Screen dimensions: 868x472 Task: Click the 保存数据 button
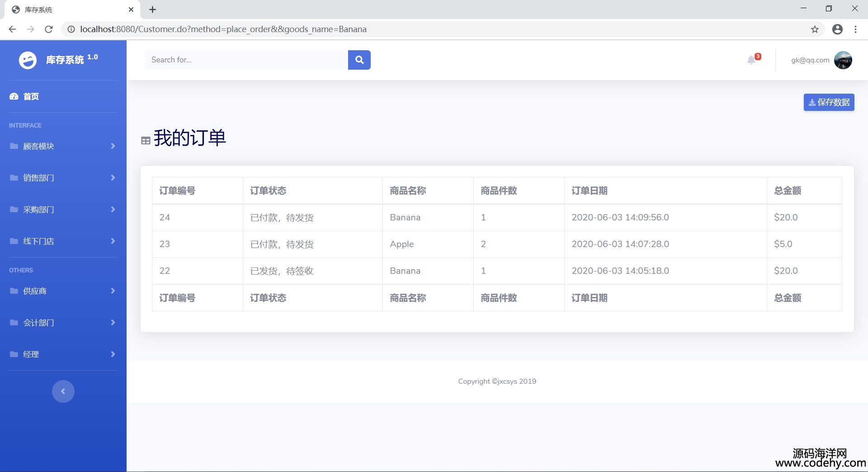829,102
